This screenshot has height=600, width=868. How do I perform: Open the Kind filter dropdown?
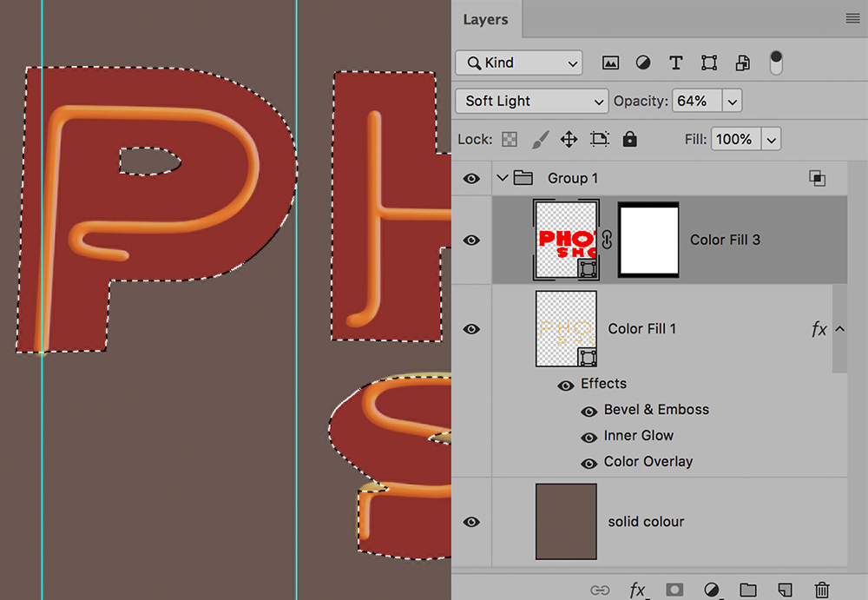click(x=519, y=63)
